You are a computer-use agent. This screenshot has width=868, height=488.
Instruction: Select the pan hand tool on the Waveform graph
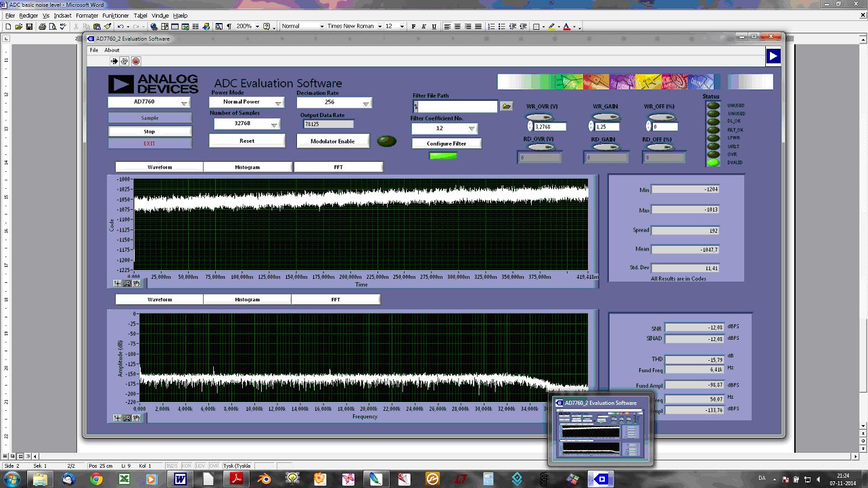point(136,284)
